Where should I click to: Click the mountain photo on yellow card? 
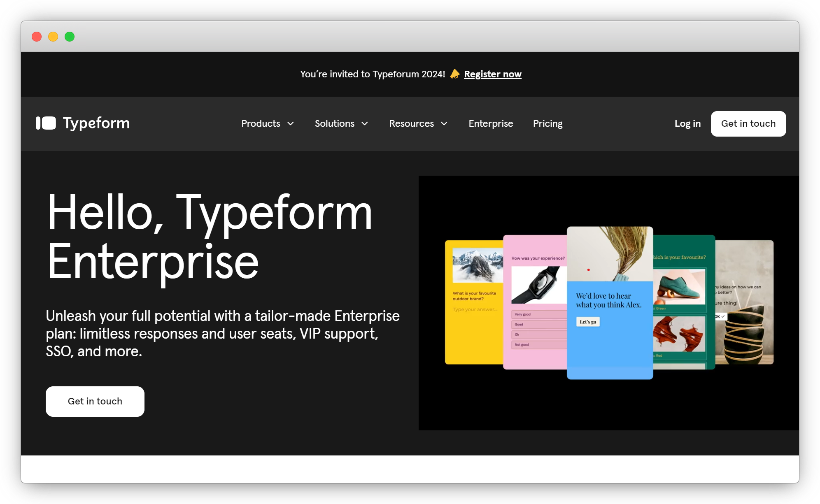[x=478, y=265]
